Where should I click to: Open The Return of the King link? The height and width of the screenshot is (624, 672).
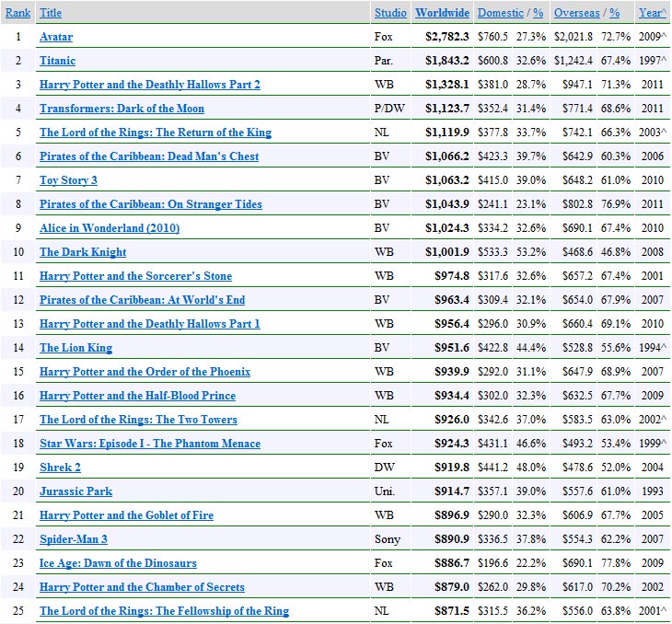[156, 133]
